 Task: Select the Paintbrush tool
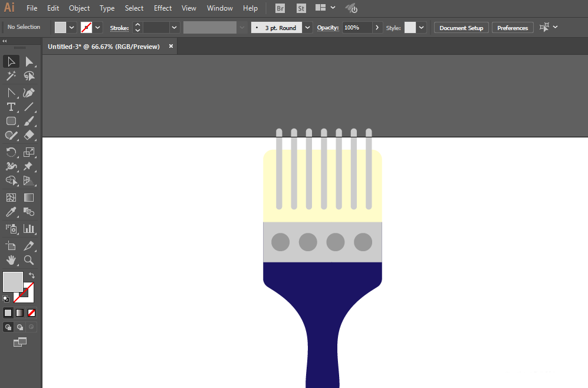point(29,121)
